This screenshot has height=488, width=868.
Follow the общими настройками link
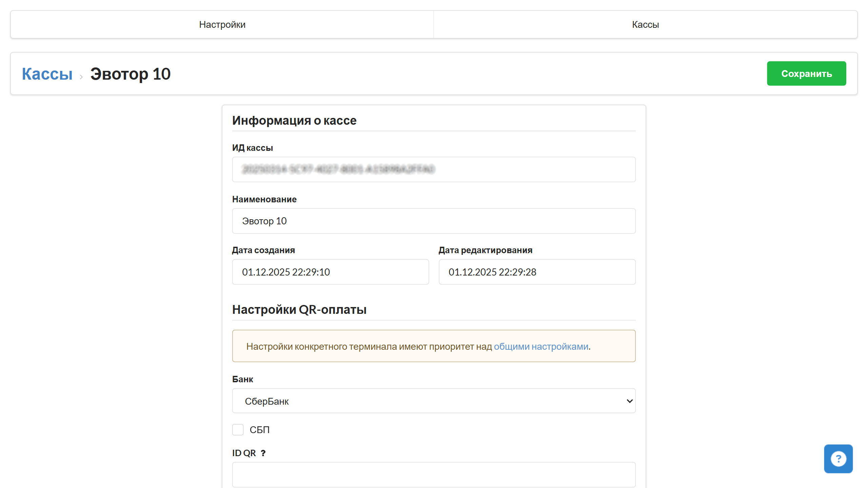tap(541, 346)
